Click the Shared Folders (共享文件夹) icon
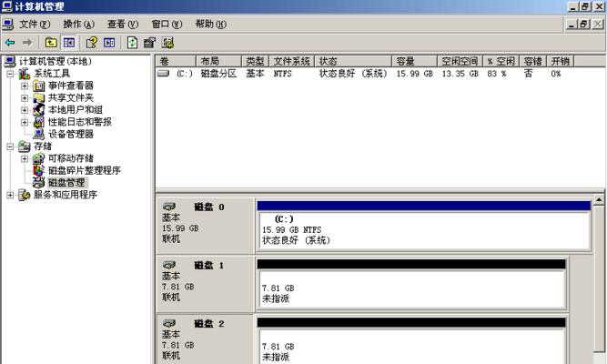The width and height of the screenshot is (607, 364). 39,98
